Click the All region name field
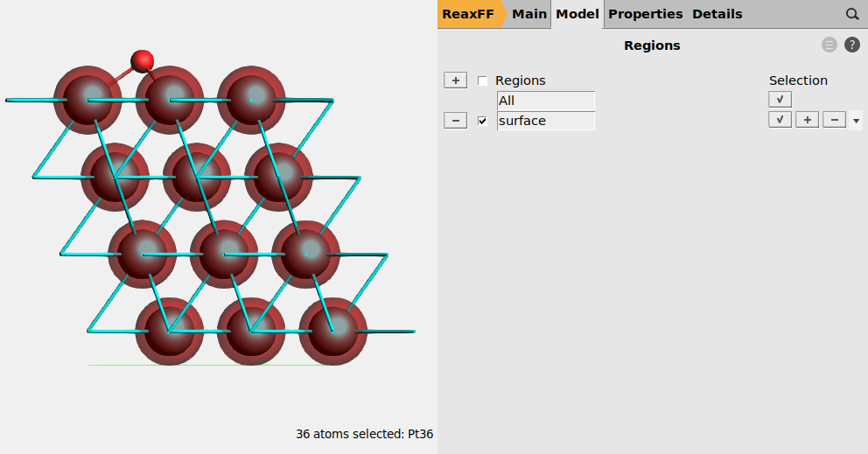 [x=545, y=101]
